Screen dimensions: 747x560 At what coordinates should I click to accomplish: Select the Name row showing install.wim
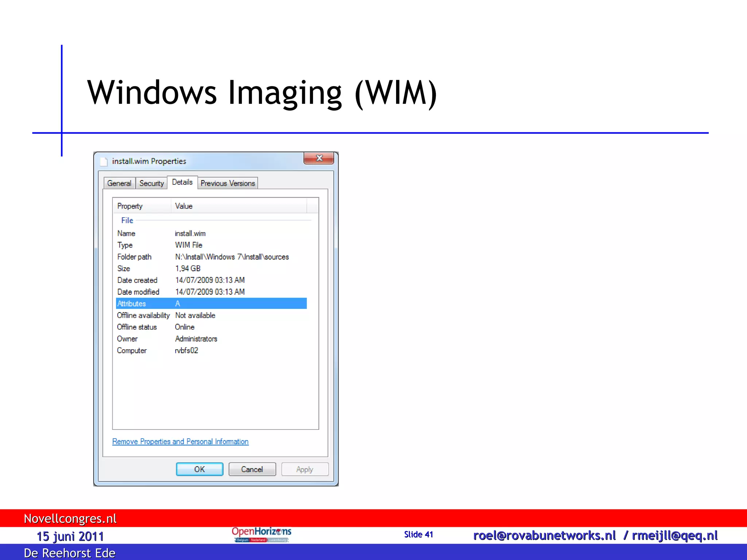coord(211,233)
